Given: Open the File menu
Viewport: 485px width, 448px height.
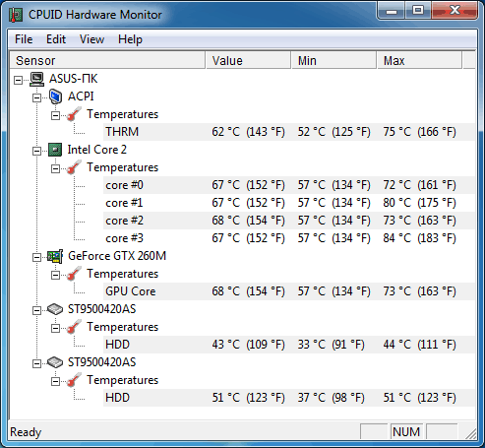Looking at the screenshot, I should click(24, 39).
